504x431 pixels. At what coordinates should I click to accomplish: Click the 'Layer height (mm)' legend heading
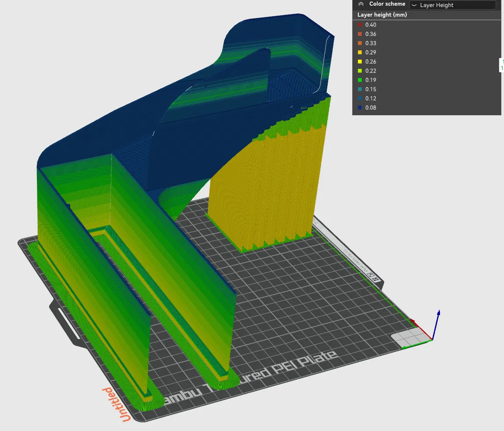(x=382, y=15)
